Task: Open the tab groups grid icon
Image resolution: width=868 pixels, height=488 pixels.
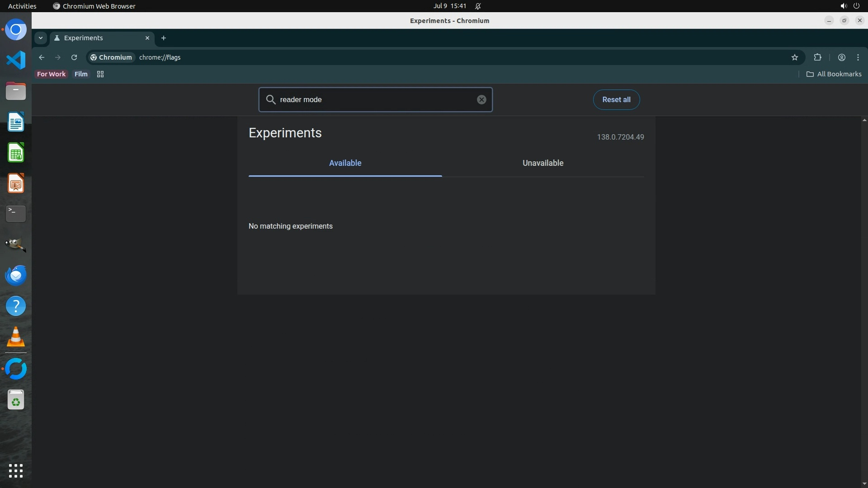Action: pos(100,74)
